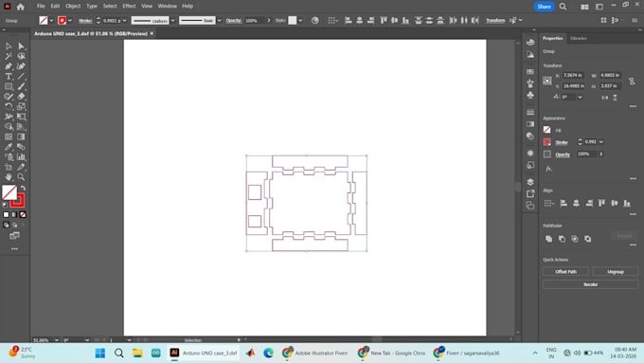Image resolution: width=644 pixels, height=363 pixels.
Task: Open the Uniform variable width profile dropdown
Action: coord(173,20)
